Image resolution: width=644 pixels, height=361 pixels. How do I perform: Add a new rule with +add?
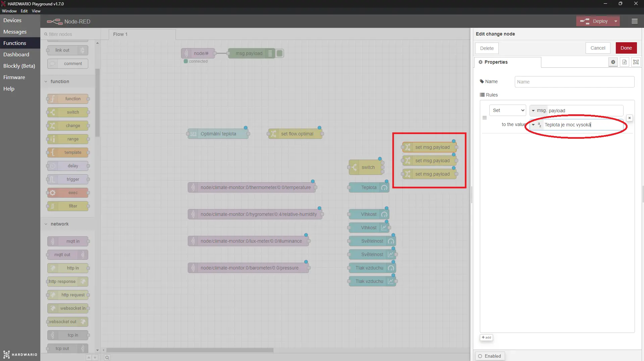[486, 338]
